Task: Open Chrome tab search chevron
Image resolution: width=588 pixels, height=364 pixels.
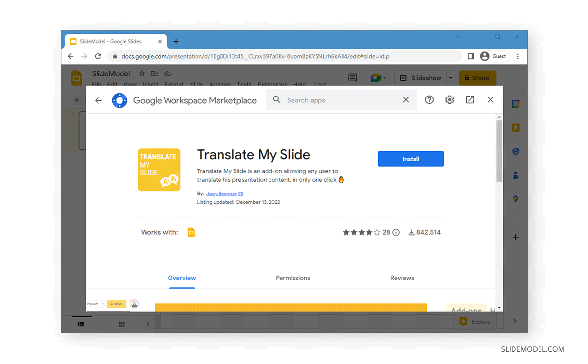Action: pos(459,37)
